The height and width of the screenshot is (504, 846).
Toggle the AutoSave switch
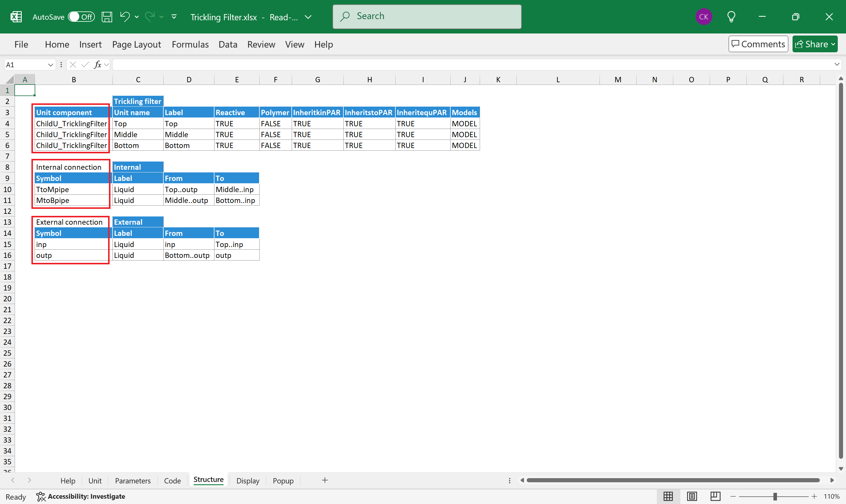pyautogui.click(x=81, y=17)
